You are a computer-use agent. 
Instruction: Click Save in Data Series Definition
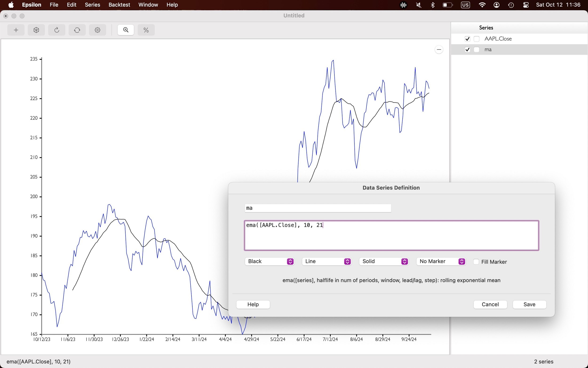[x=529, y=304]
